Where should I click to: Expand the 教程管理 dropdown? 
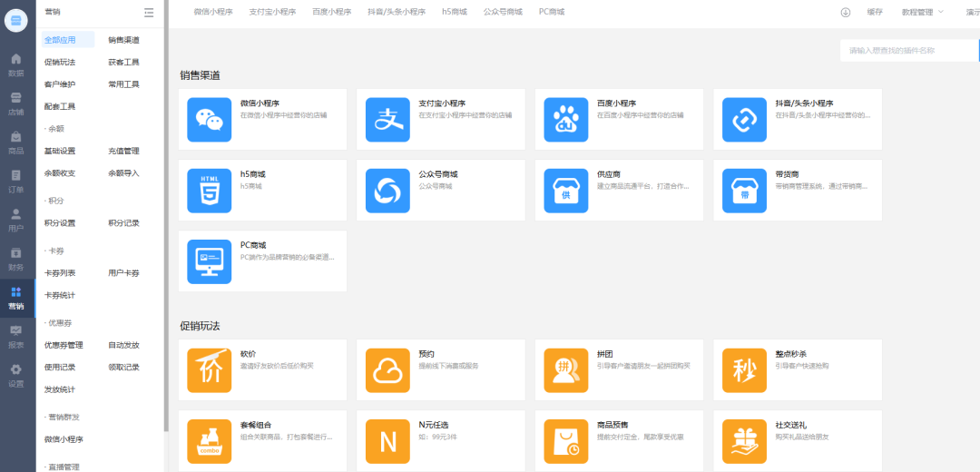tap(923, 12)
